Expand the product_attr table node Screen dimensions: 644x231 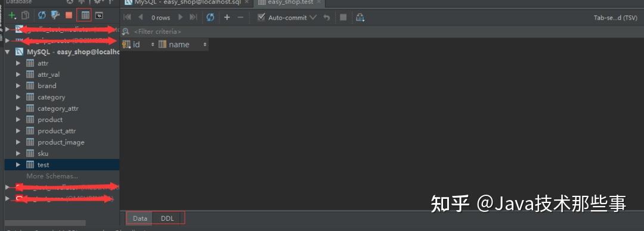[18, 131]
